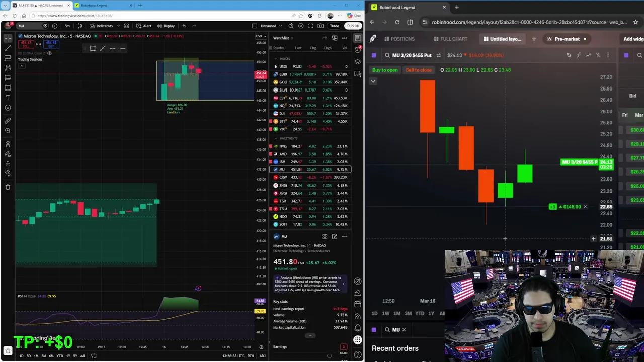Viewport: 644px width, 362px height.
Task: Add symbol to watchlist plus icon
Action: (325, 38)
